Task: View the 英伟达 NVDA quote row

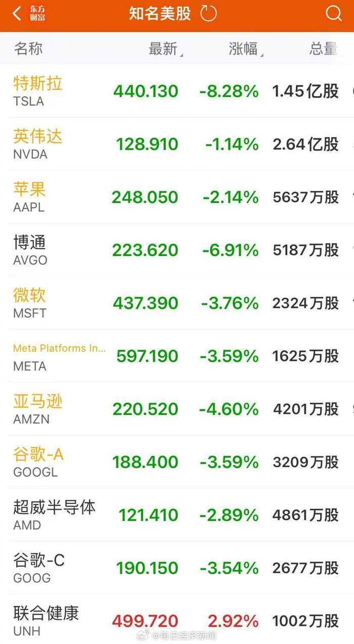Action: point(177,145)
